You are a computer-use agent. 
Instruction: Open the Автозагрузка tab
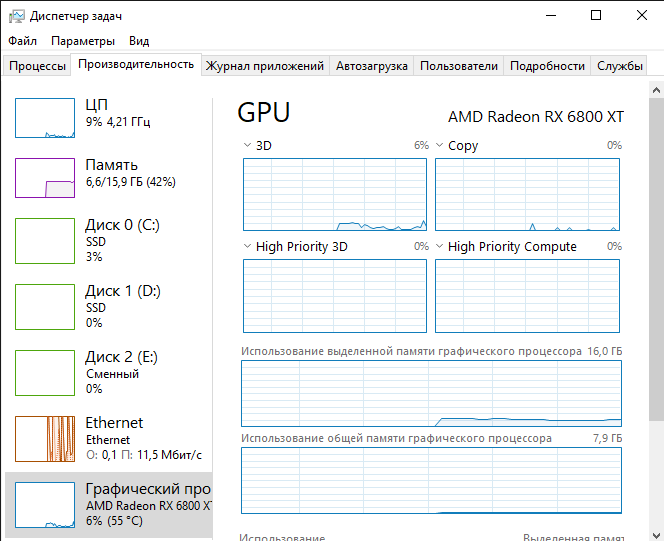click(371, 66)
